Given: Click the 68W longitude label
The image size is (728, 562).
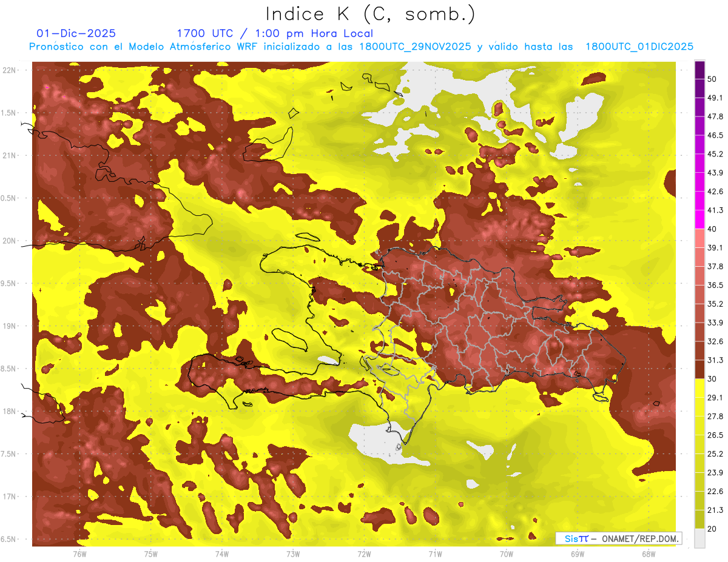Looking at the screenshot, I should tap(648, 554).
